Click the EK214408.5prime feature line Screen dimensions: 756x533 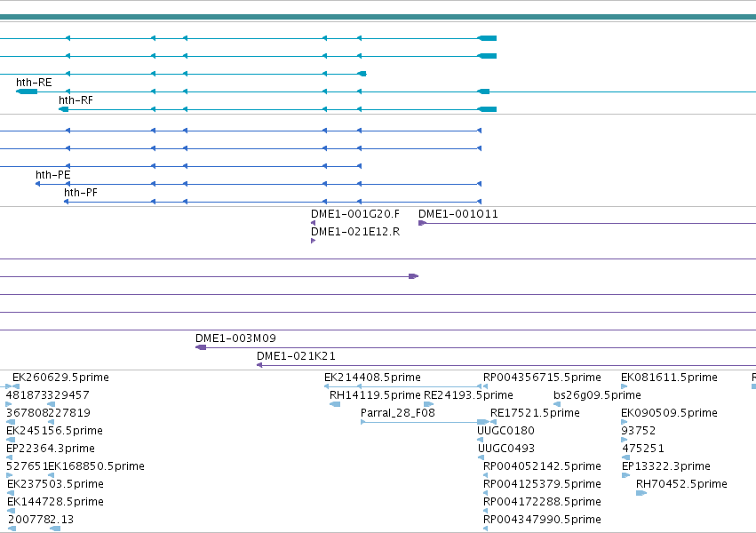click(402, 386)
